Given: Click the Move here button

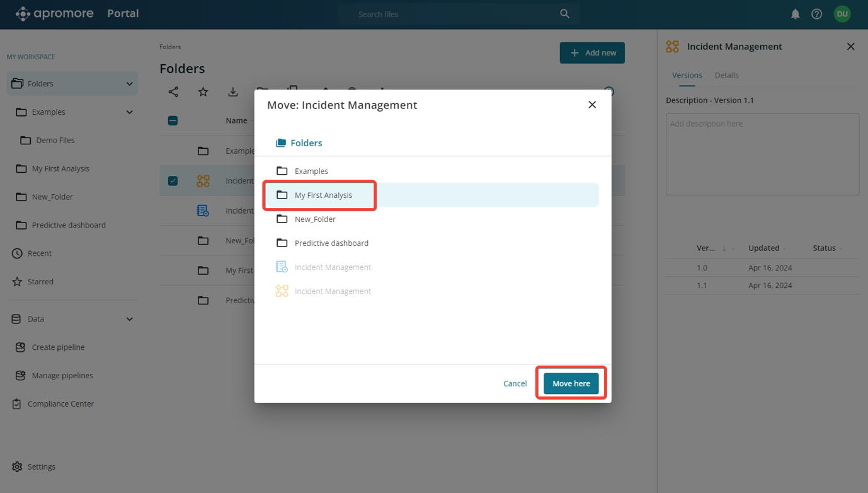Looking at the screenshot, I should click(x=571, y=383).
